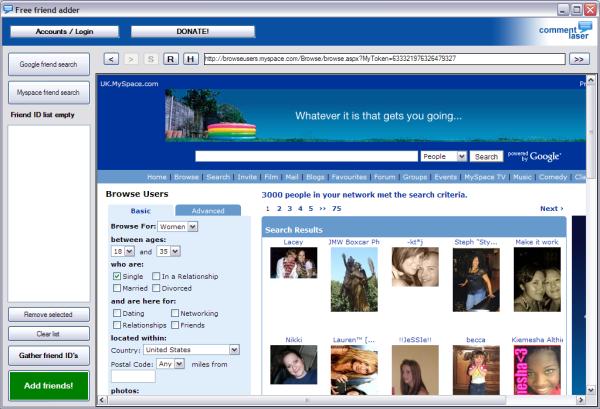Click the vertical scrollbar up arrow
This screenshot has width=600, height=409.
tap(591, 79)
